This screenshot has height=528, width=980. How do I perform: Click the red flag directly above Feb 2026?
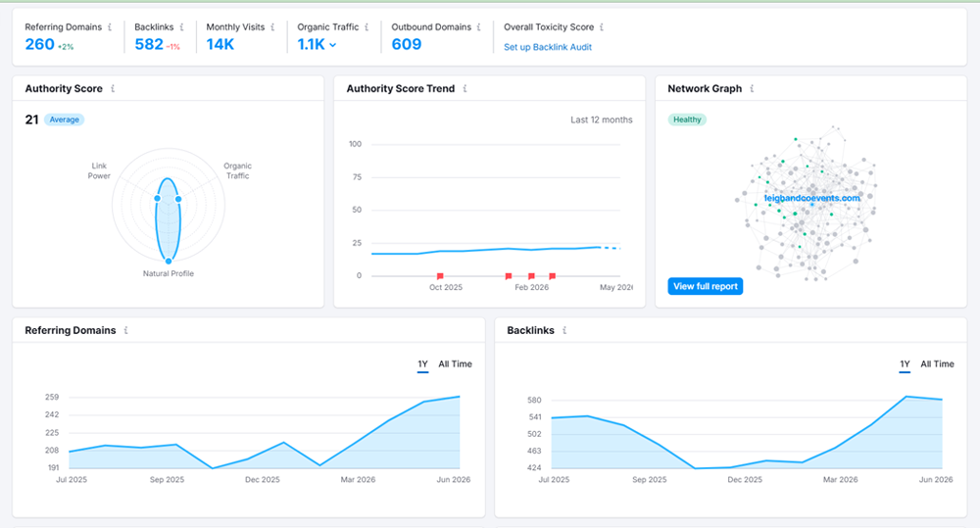(531, 275)
